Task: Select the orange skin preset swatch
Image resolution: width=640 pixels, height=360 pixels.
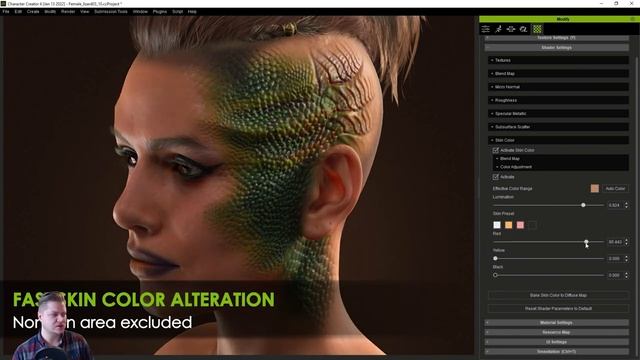Action: pyautogui.click(x=509, y=225)
